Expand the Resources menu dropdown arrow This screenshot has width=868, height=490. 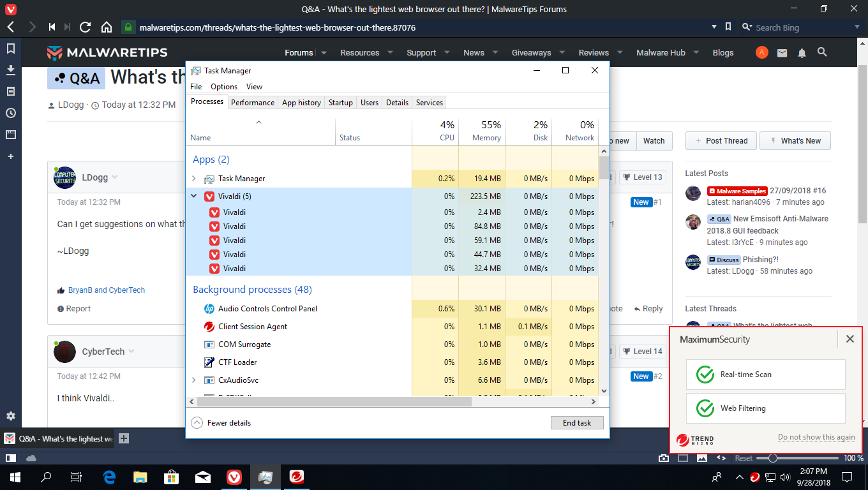point(390,53)
